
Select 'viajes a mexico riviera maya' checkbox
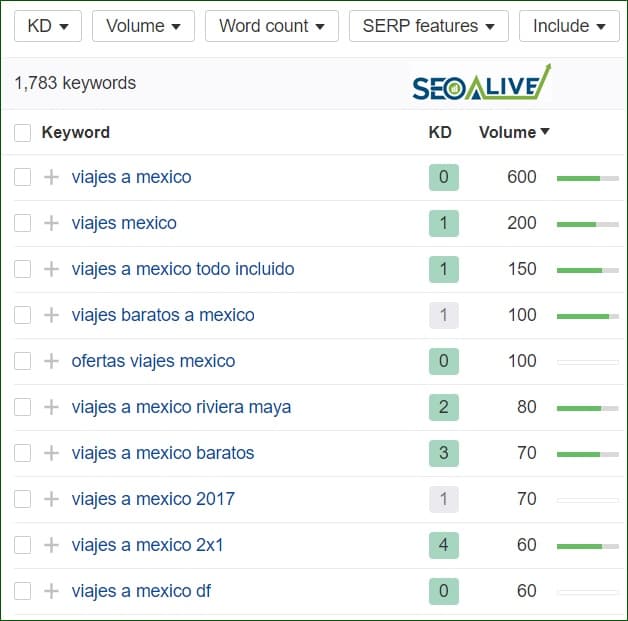click(22, 407)
